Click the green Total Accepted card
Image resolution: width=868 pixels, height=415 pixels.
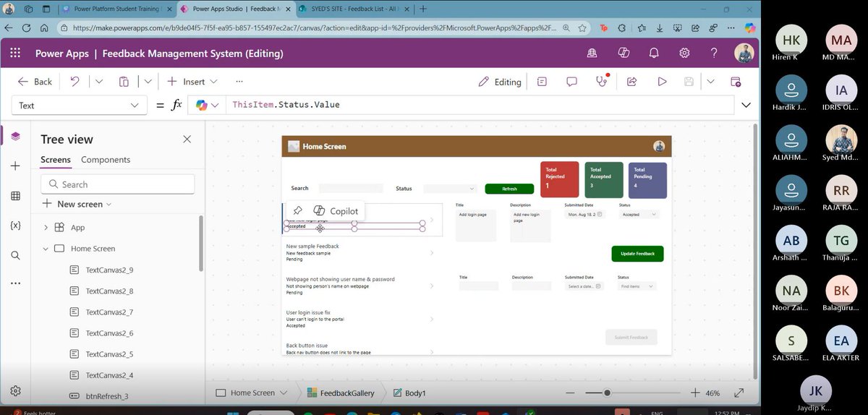pyautogui.click(x=604, y=179)
